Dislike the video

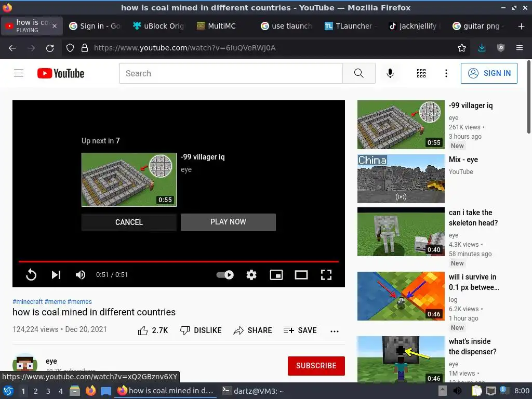[x=201, y=330]
